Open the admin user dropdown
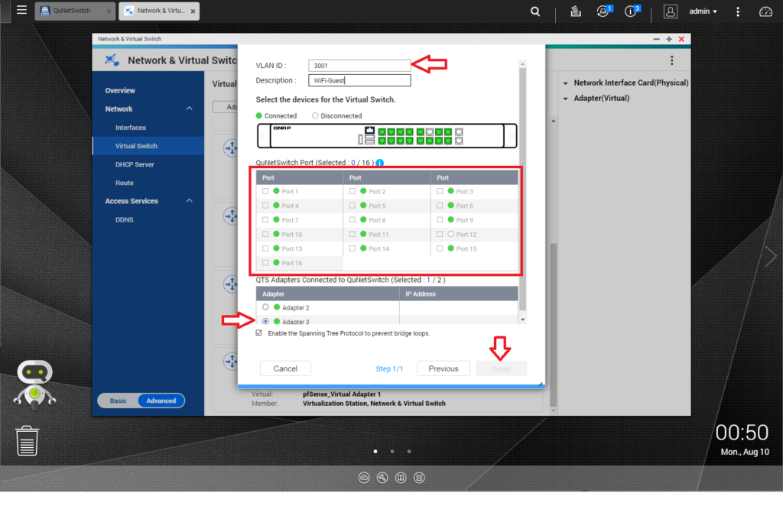This screenshot has height=532, width=783. point(703,11)
